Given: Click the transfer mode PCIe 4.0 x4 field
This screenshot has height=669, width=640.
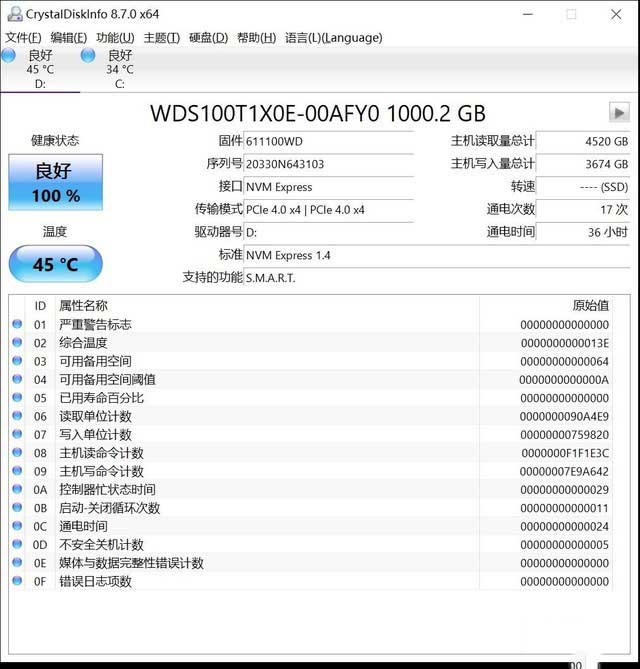Looking at the screenshot, I should pyautogui.click(x=329, y=209).
